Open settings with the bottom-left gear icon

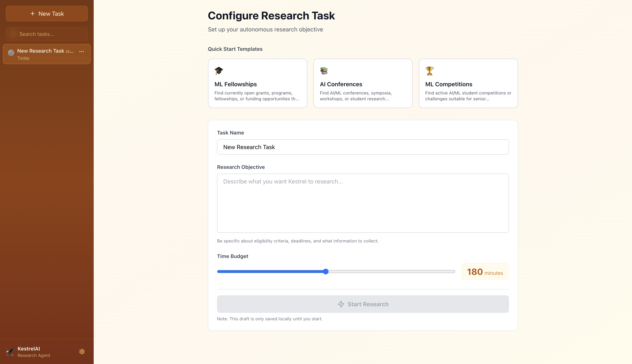click(82, 351)
